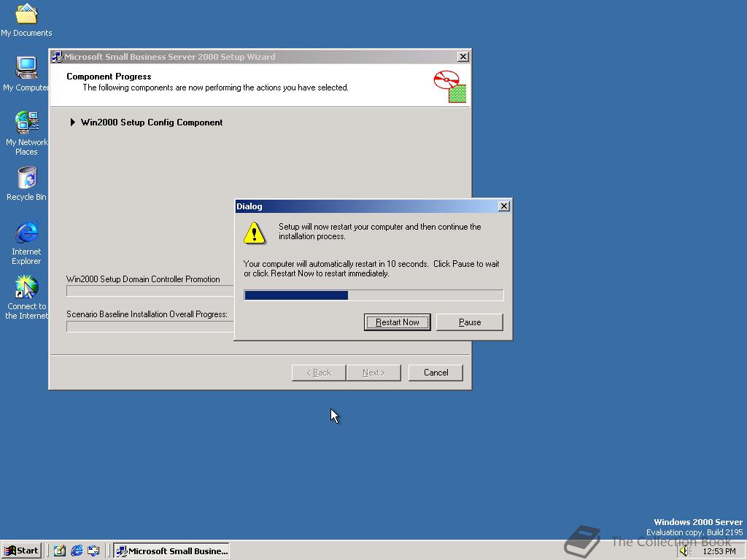Click Restart Now in the Dialog

tap(398, 322)
